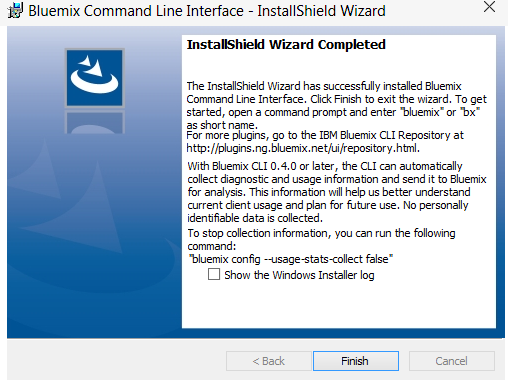Click the "bluemix config --usage-stats-collect false" command text
Screen dimensions: 508x382
291,259
